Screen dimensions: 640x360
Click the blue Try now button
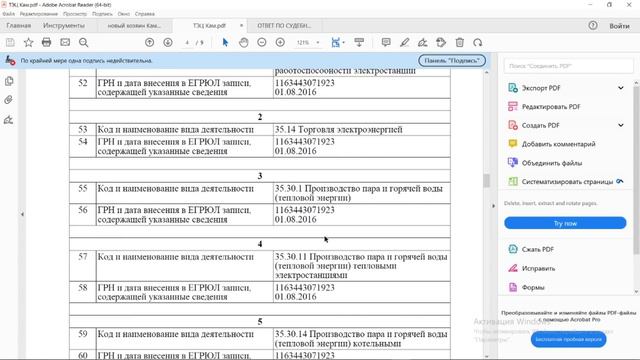click(565, 223)
